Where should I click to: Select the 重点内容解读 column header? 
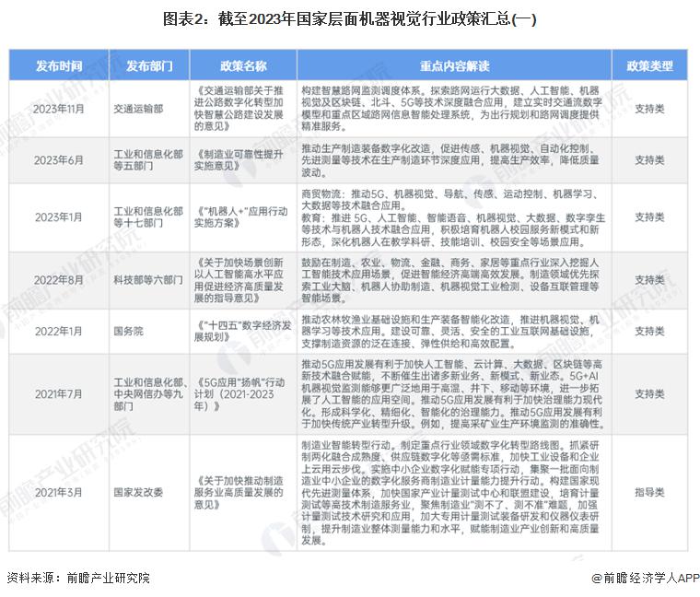tap(455, 66)
